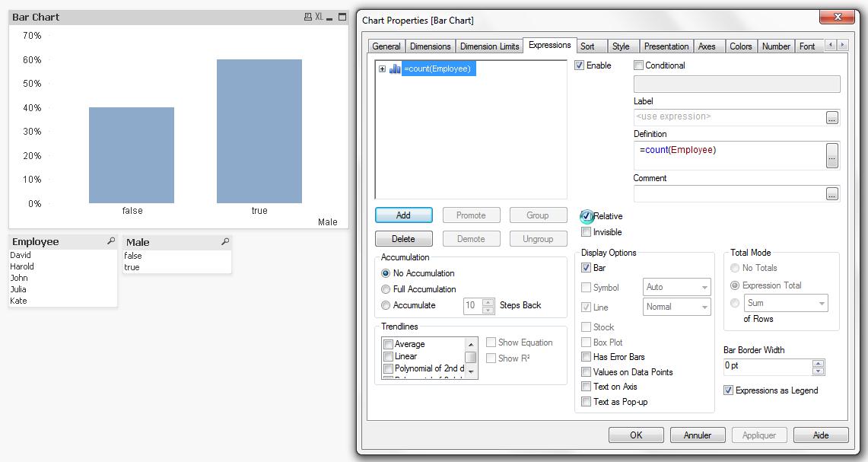Viewport: 868px width, 462px height.
Task: Uncheck the Enable checkbox
Action: pyautogui.click(x=580, y=65)
